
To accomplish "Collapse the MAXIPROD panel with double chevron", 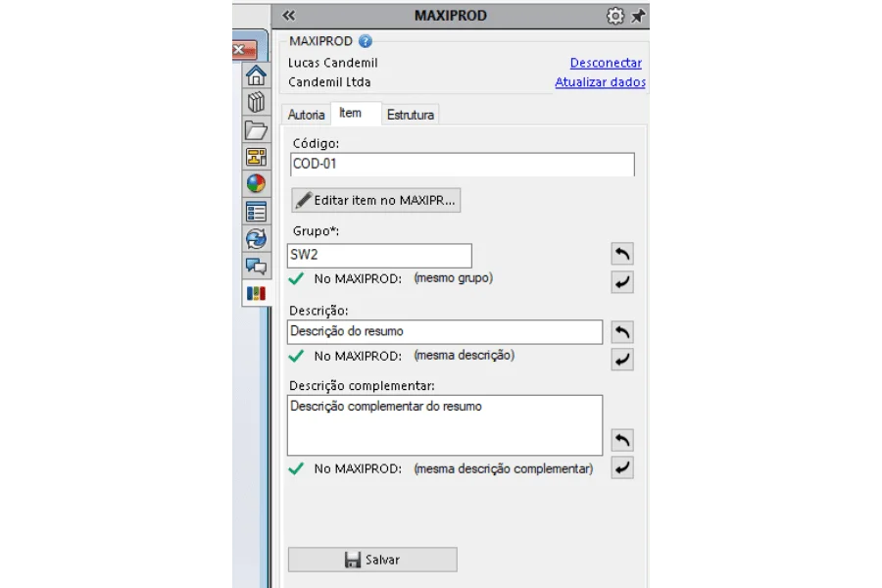I will (x=288, y=16).
